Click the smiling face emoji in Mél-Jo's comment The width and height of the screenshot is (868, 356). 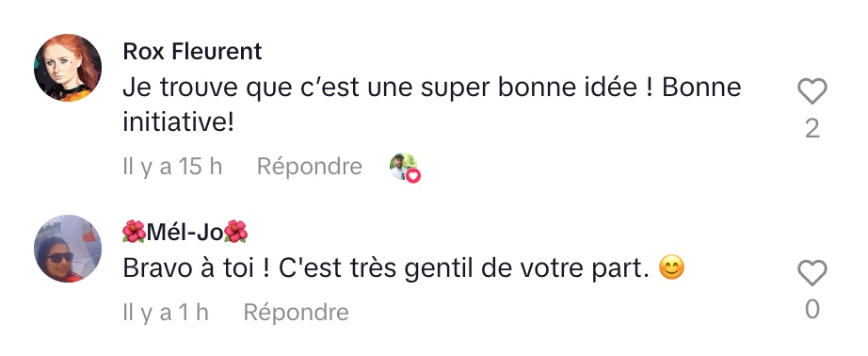(x=671, y=268)
